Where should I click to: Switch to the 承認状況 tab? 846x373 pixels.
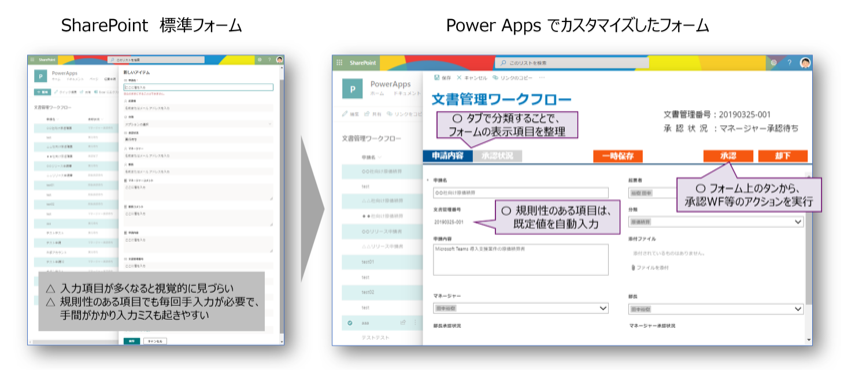click(497, 156)
